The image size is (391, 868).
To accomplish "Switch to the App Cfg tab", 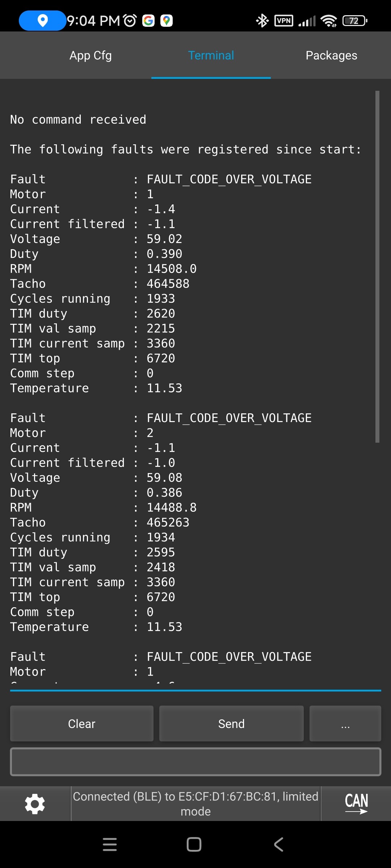I will tap(91, 55).
